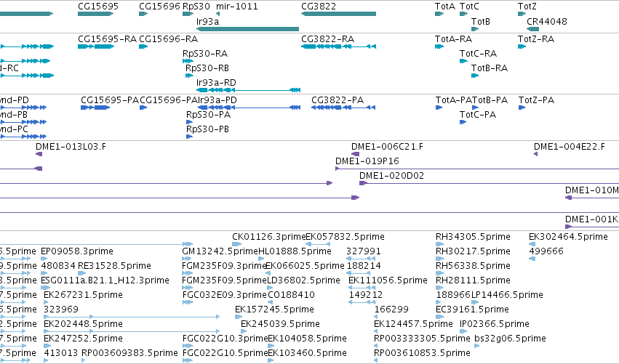619x364 pixels.
Task: Click the TotA-RA transcript label
Action: (x=453, y=39)
